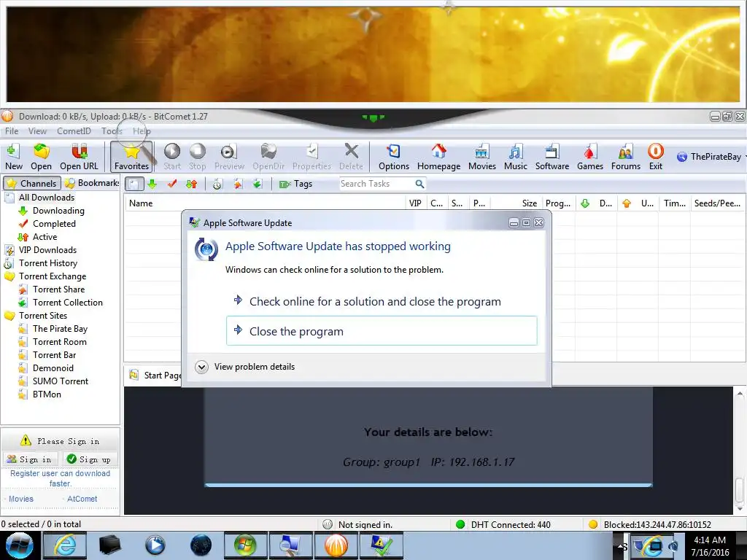The height and width of the screenshot is (560, 747).
Task: Select Torrent History in the sidebar
Action: 47,262
